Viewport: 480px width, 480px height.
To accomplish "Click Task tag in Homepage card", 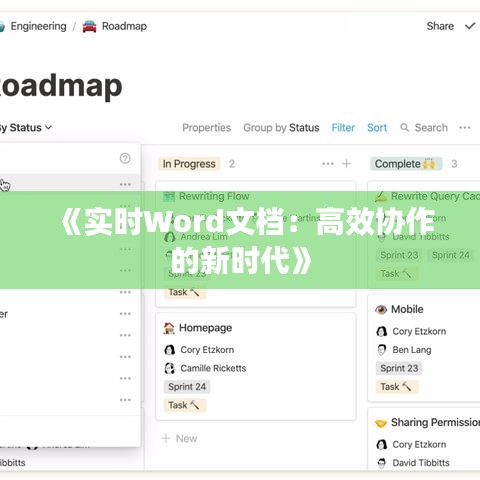I will coord(184,405).
